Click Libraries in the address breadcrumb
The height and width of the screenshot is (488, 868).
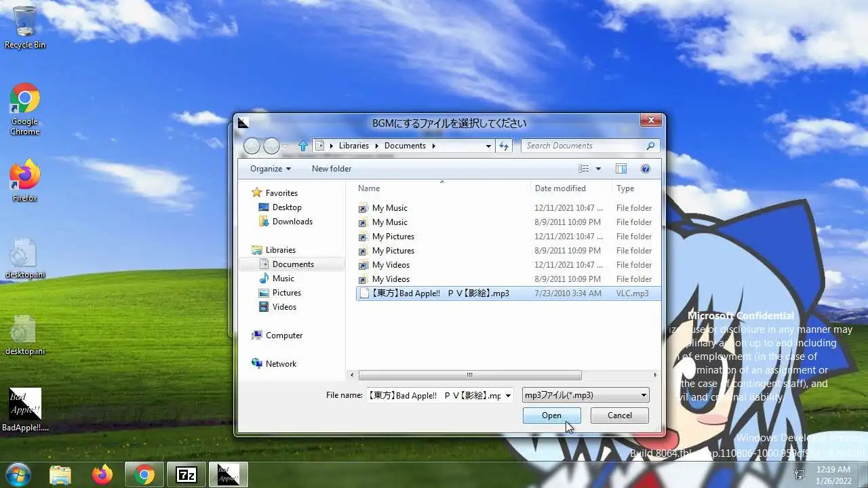click(354, 146)
